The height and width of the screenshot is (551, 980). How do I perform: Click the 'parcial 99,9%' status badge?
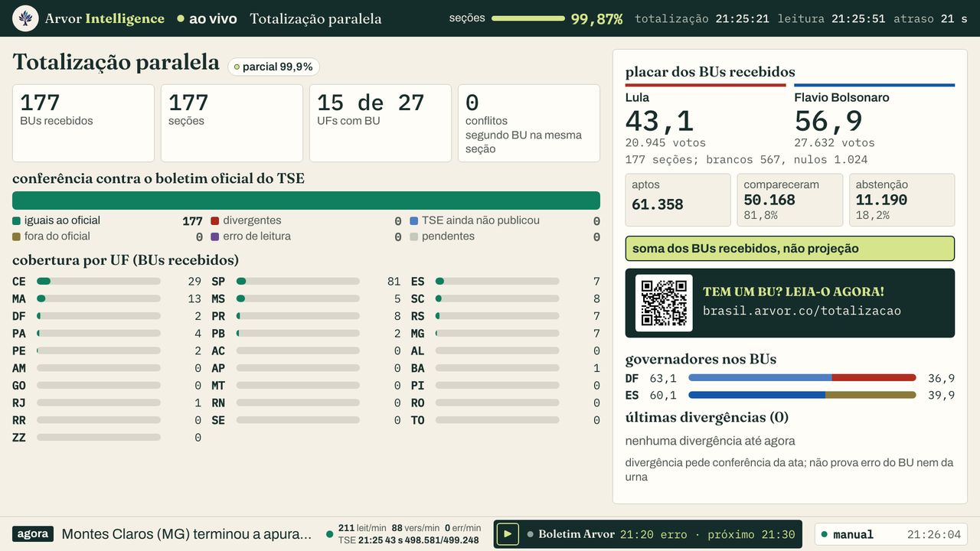(x=273, y=67)
